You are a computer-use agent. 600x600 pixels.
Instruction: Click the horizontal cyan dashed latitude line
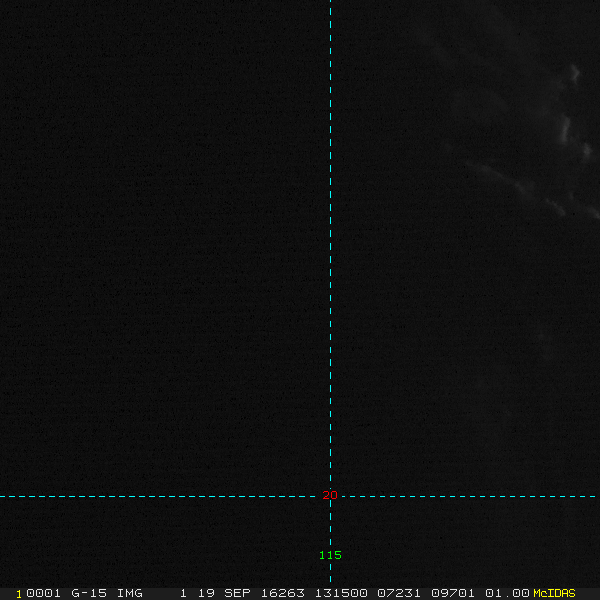150,496
